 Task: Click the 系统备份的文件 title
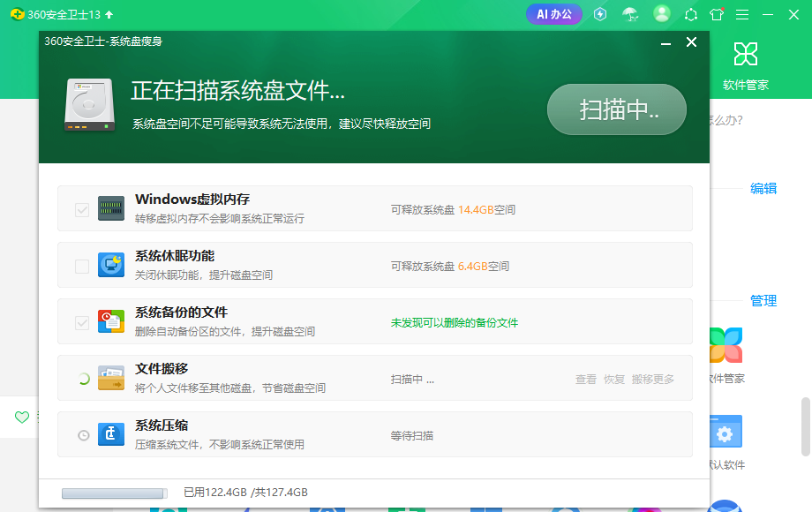click(x=181, y=312)
